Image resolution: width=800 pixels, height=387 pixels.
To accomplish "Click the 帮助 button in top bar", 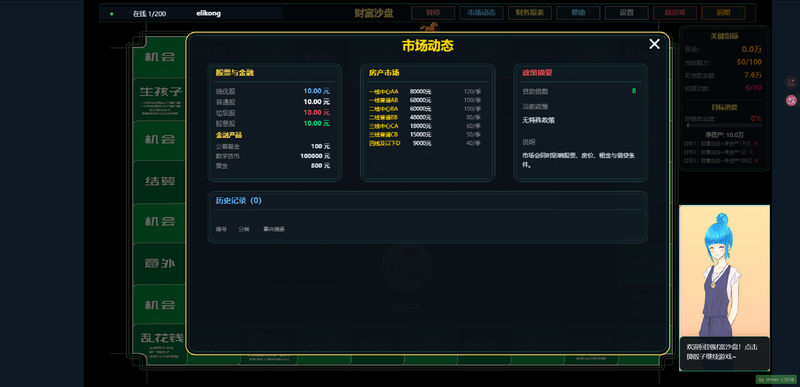I will pyautogui.click(x=578, y=13).
